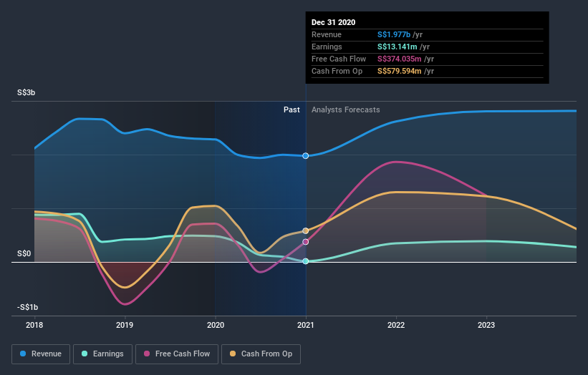The width and height of the screenshot is (588, 375).
Task: Click the S$0 y-axis label
Action: [x=24, y=253]
